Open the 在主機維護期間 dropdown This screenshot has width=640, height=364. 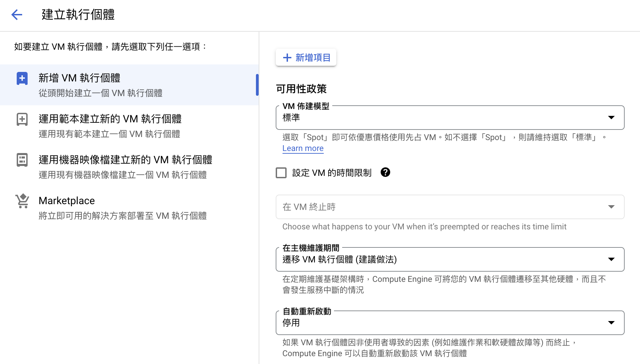450,259
